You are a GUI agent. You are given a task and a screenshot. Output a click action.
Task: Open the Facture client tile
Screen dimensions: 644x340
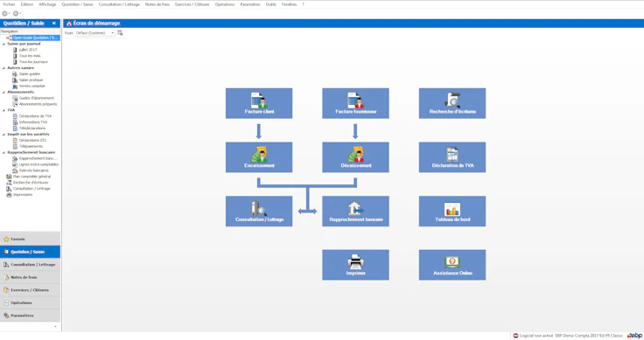click(x=259, y=103)
